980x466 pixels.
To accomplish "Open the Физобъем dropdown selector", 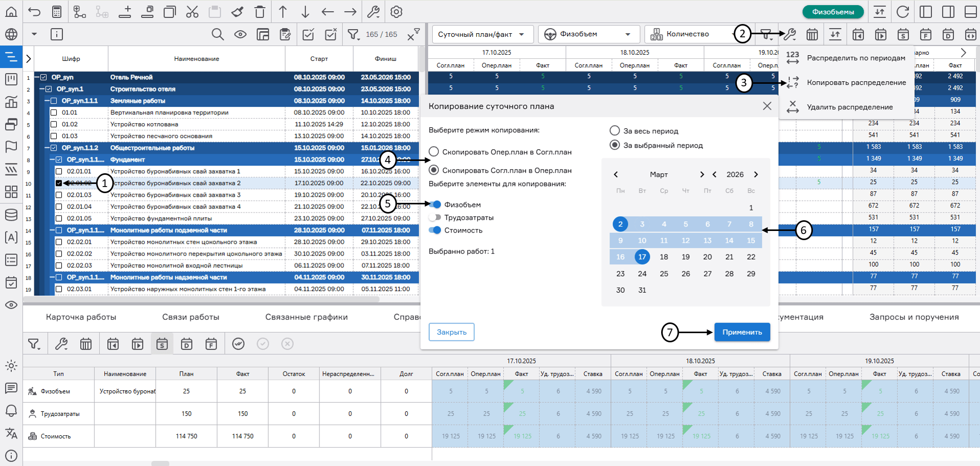I will coord(588,34).
